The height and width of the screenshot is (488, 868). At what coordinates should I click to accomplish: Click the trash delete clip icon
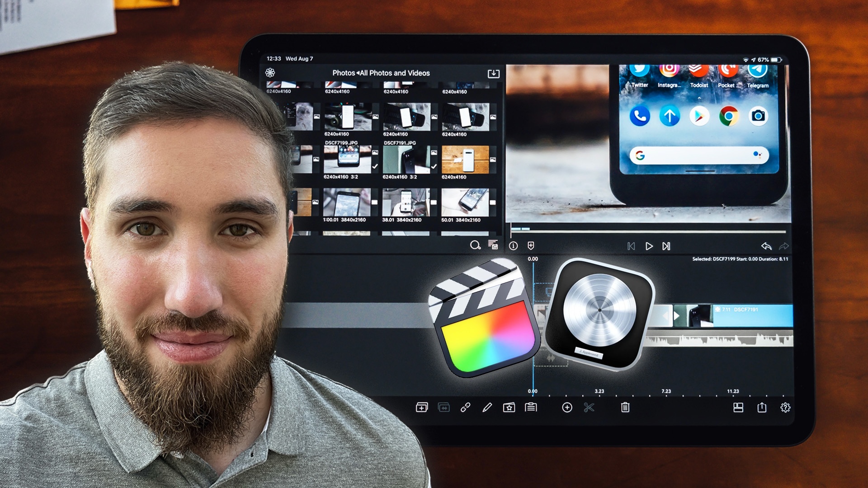(625, 408)
